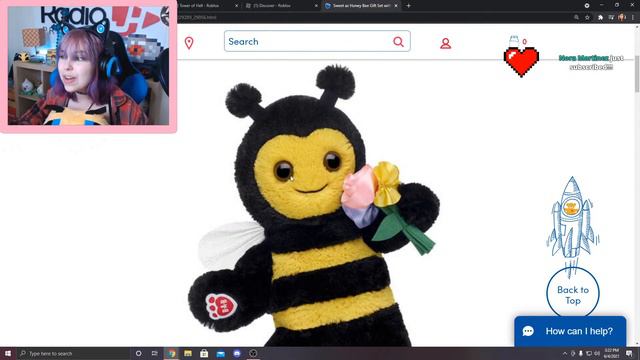The image size is (640, 360).
Task: Close the Discover Roblox tab
Action: 316,6
